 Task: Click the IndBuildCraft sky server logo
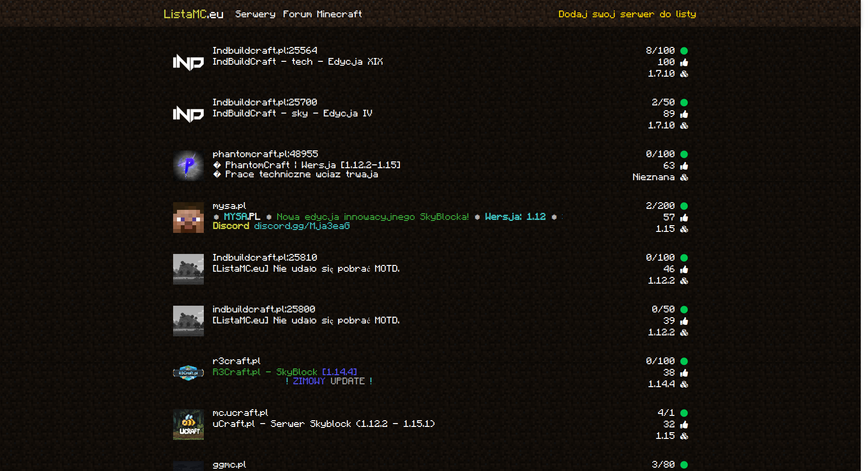(188, 114)
